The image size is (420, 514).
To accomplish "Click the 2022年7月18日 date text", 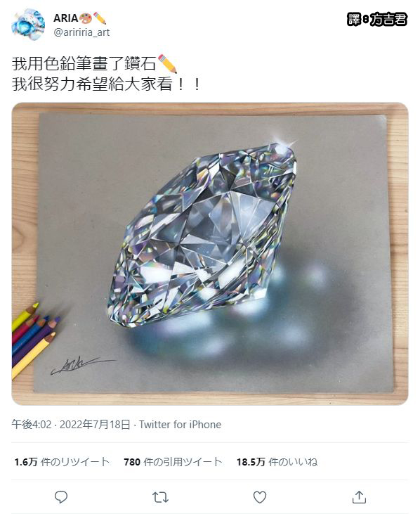I will coord(95,425).
